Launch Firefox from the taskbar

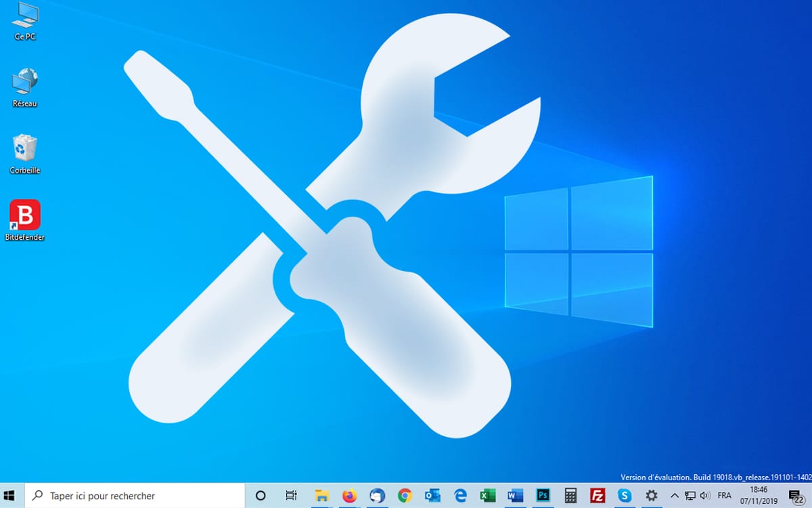click(x=350, y=496)
